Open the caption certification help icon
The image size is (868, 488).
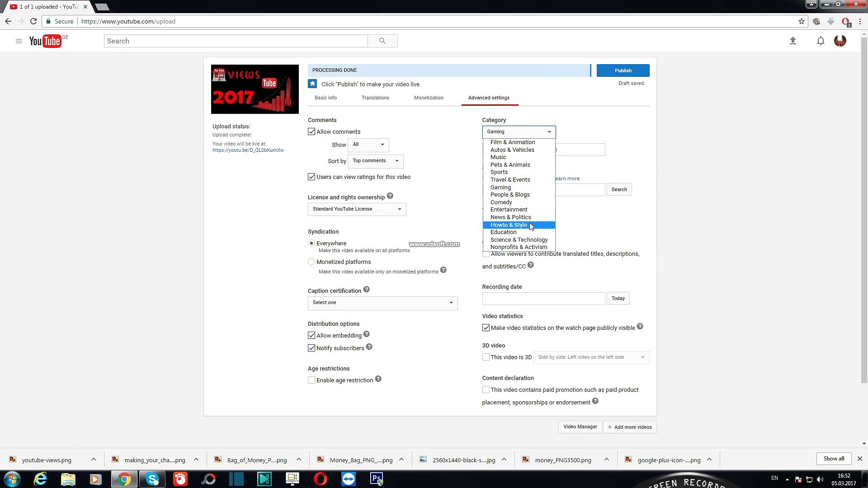point(367,289)
